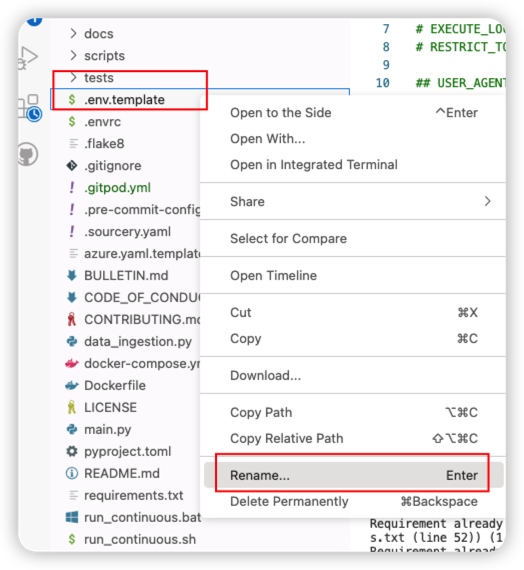Viewport: 524px width, 570px height.
Task: Open the .gitpod.yml file
Action: (x=117, y=188)
